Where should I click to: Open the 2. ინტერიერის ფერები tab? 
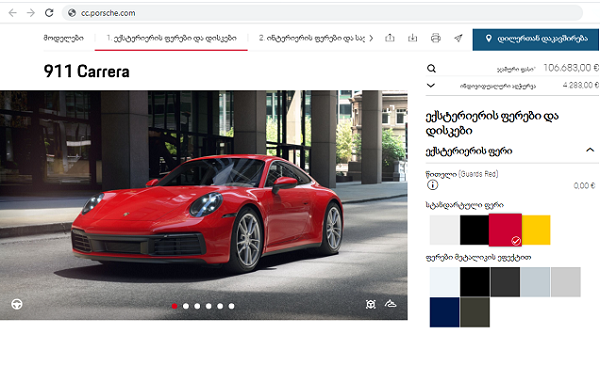[x=311, y=38]
